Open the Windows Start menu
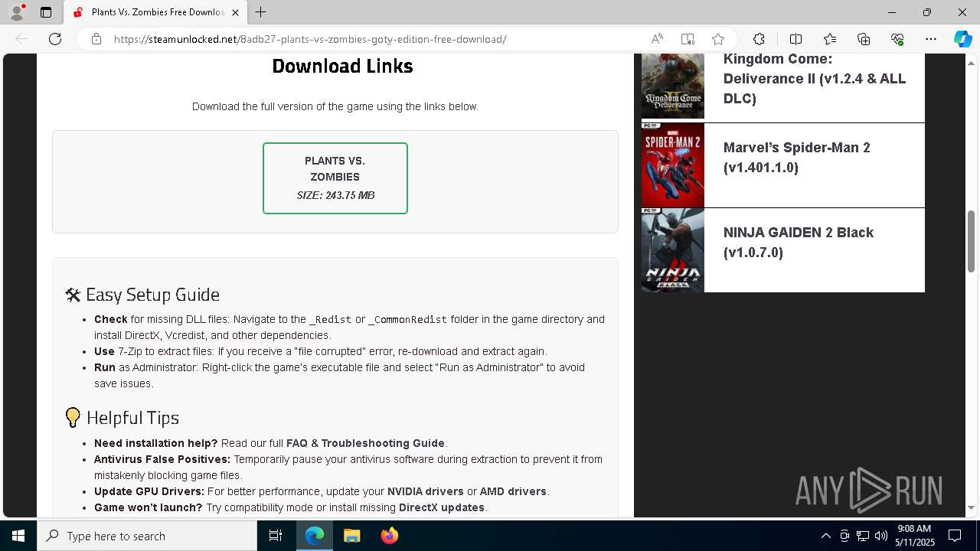980x551 pixels. click(x=18, y=536)
